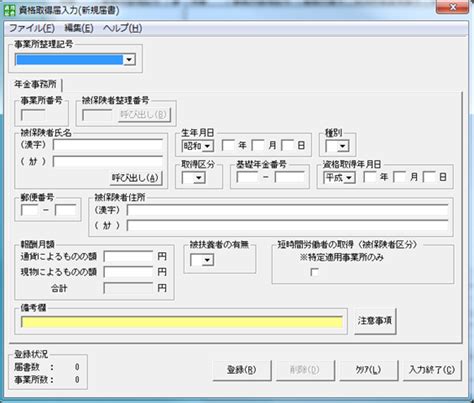This screenshot has width=474, height=403.
Task: Click the 被保険者整理番号 field
Action: [x=98, y=115]
